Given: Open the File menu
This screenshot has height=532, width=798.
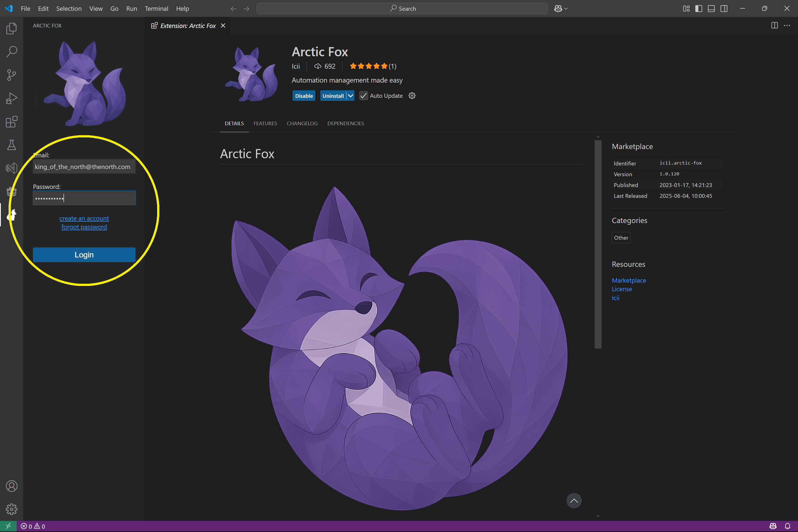Looking at the screenshot, I should pos(25,9).
